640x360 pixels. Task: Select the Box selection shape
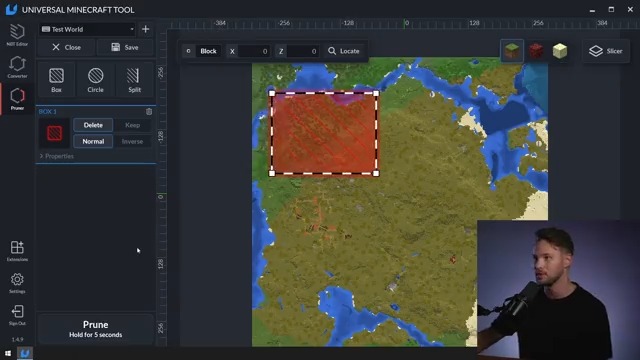(x=56, y=80)
